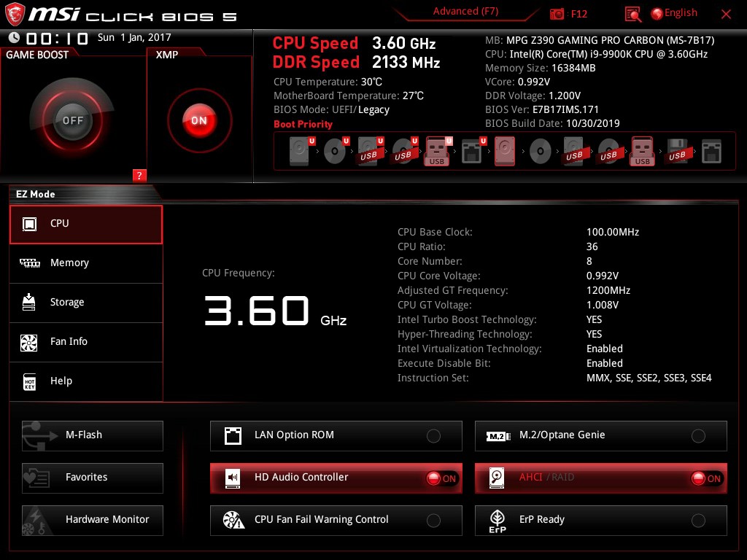Select the legacy CD/DVD boot device
This screenshot has width=747, height=560.
pos(541,152)
